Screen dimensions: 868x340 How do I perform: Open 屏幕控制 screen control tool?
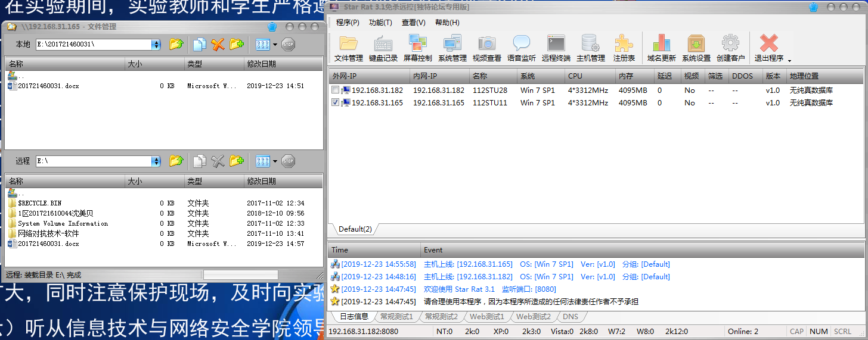click(418, 49)
